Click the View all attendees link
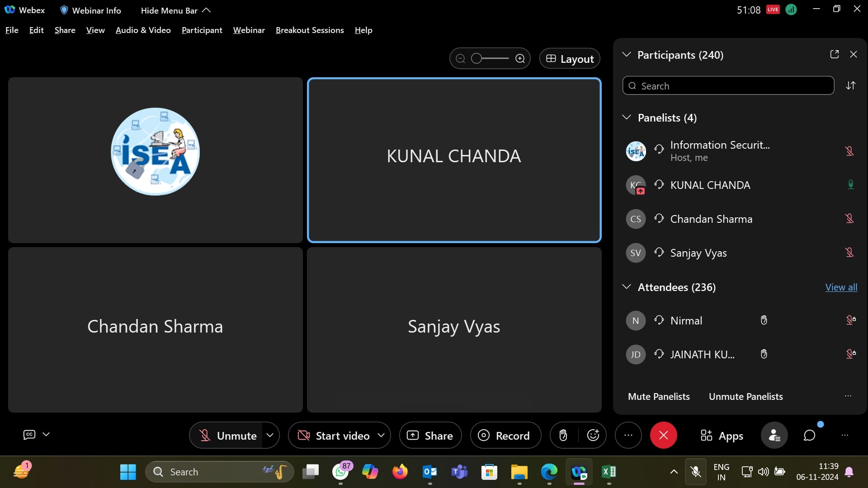 pyautogui.click(x=841, y=287)
